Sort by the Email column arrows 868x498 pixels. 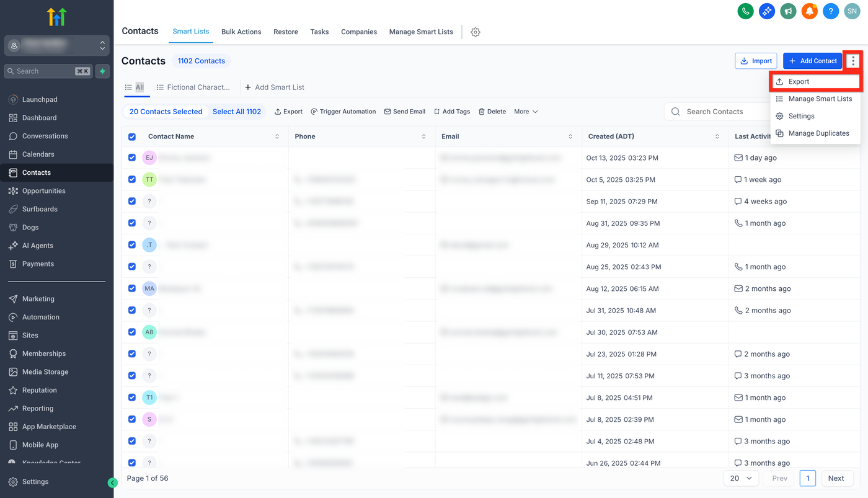(x=570, y=136)
